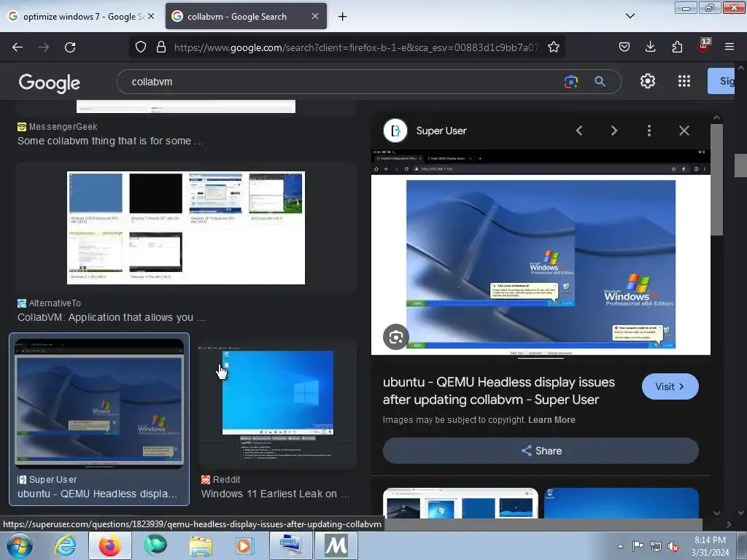Open related image with multiple desktop thumbnails
Viewport: 747px width, 560px height.
click(460, 503)
